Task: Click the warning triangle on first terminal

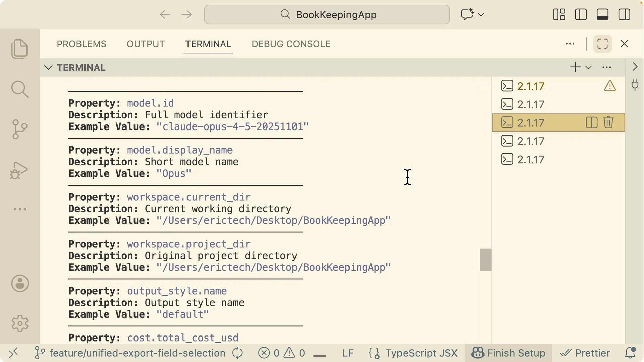Action: [x=610, y=86]
